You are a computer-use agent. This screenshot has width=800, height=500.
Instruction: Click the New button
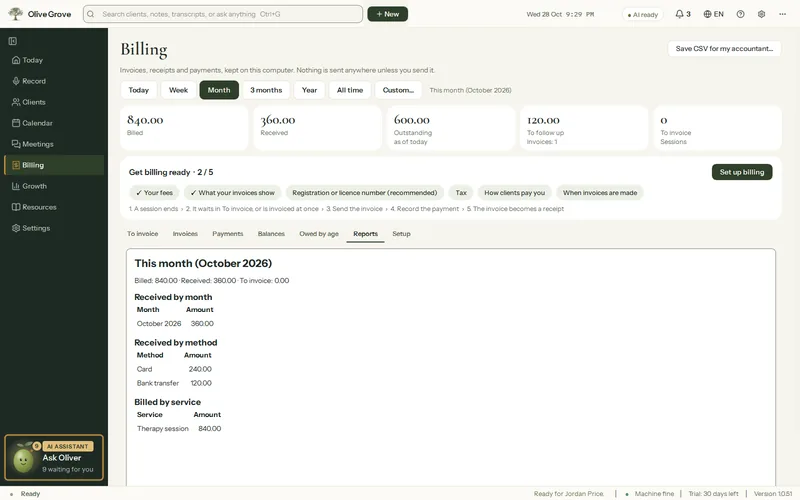tap(387, 14)
